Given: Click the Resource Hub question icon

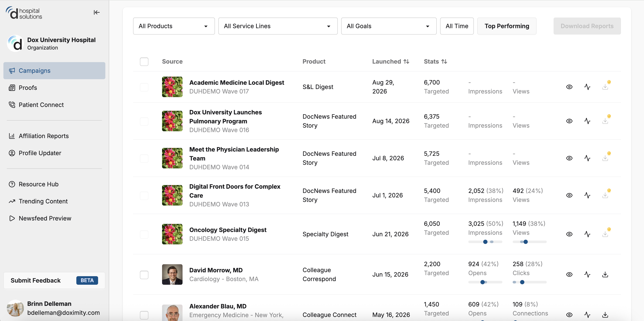Looking at the screenshot, I should (x=12, y=184).
